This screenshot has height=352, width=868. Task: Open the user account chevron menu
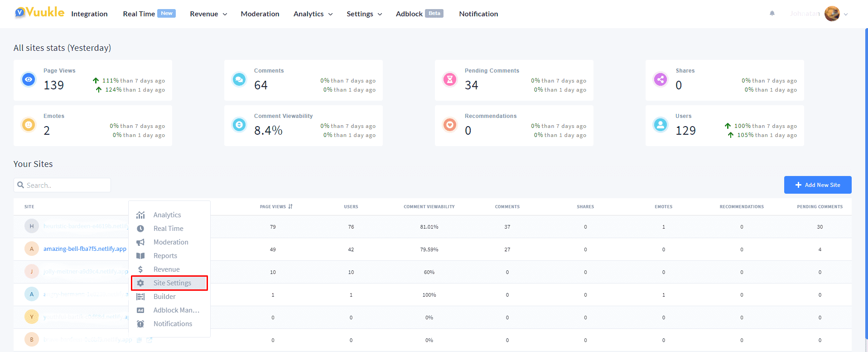point(845,14)
